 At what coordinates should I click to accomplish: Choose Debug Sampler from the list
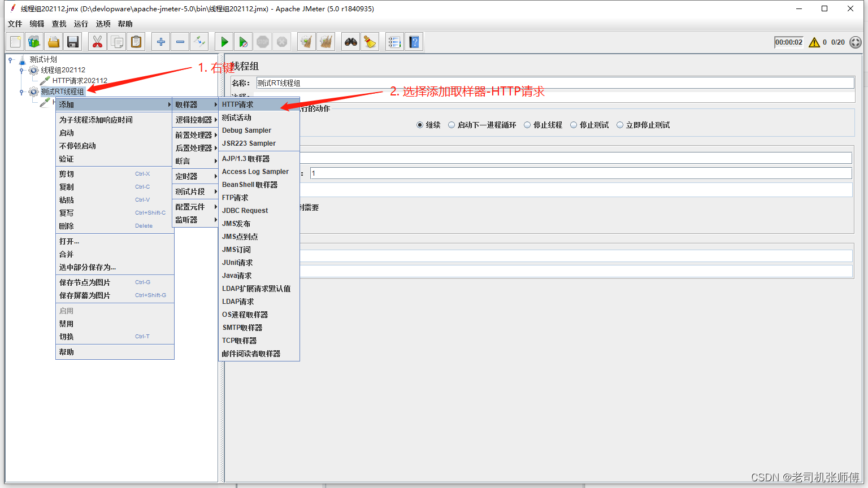pyautogui.click(x=259, y=130)
